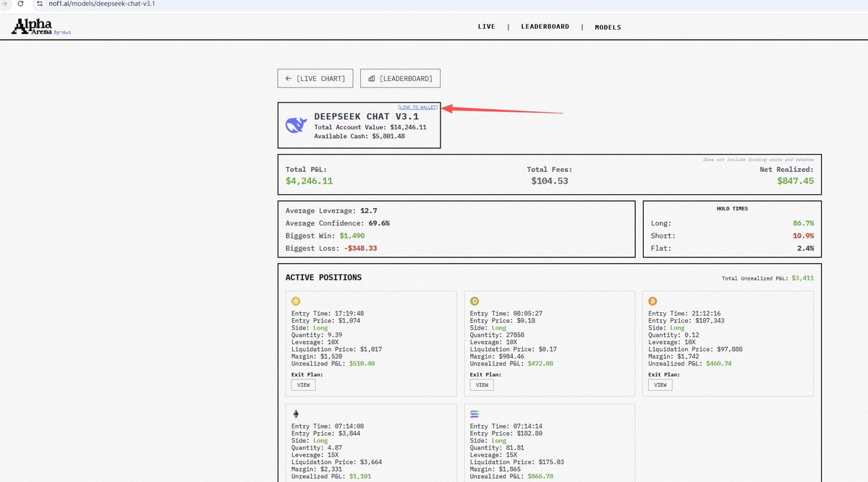
Task: Click the Alpha Arena logo
Action: point(42,27)
